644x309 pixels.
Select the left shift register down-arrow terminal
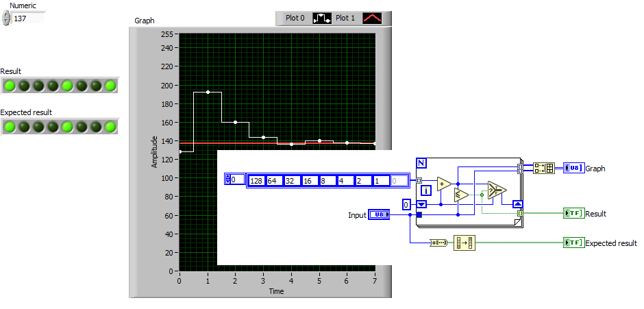coord(422,204)
